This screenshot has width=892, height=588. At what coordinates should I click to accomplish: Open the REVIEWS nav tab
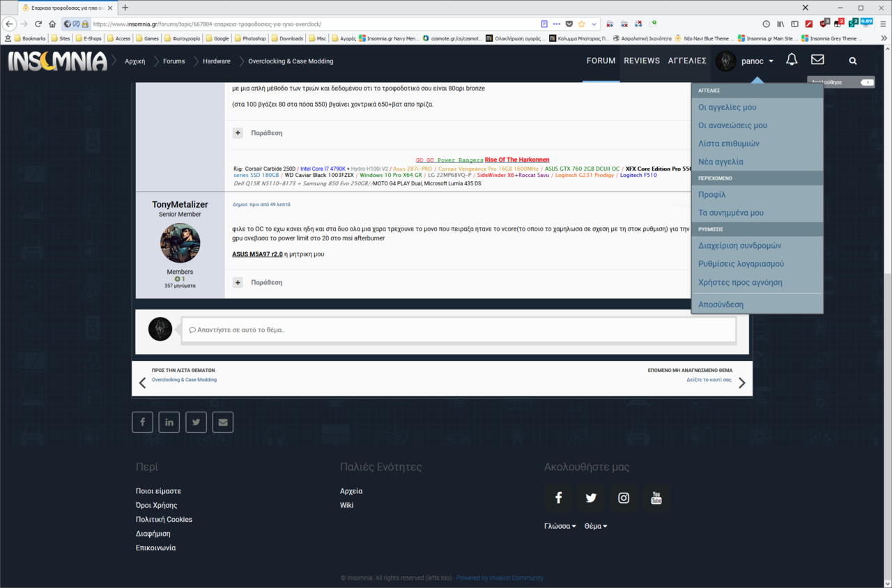642,61
